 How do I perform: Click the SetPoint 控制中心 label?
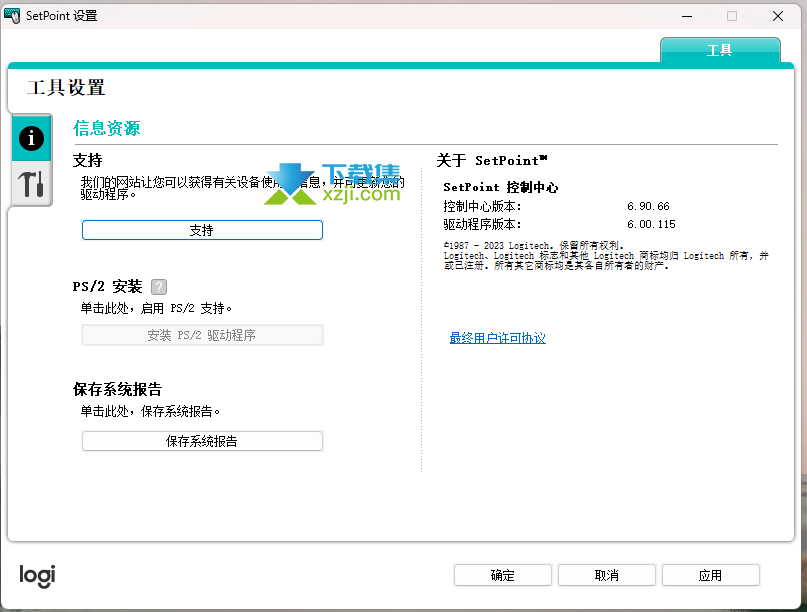click(501, 187)
